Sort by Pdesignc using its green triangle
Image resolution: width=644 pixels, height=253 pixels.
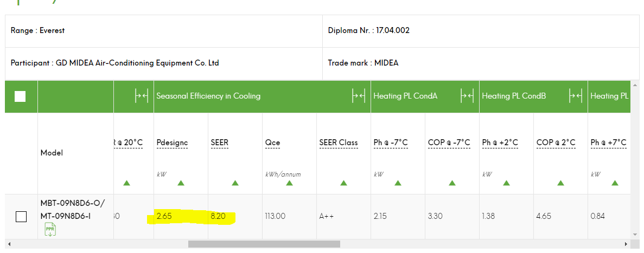[181, 183]
